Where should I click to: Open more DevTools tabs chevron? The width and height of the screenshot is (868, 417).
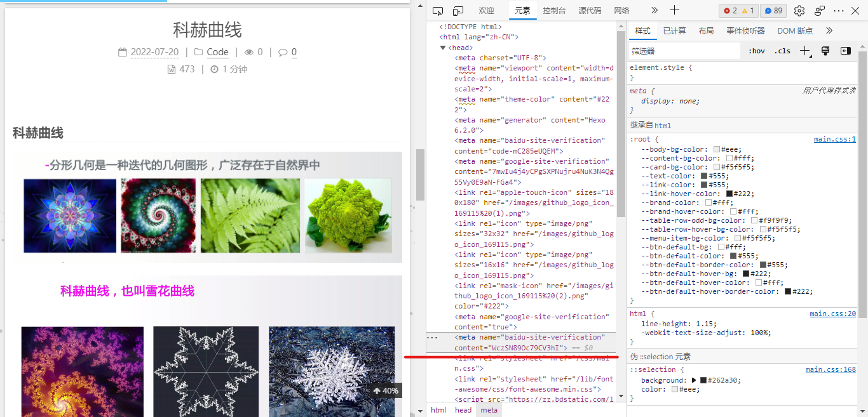[x=654, y=11]
